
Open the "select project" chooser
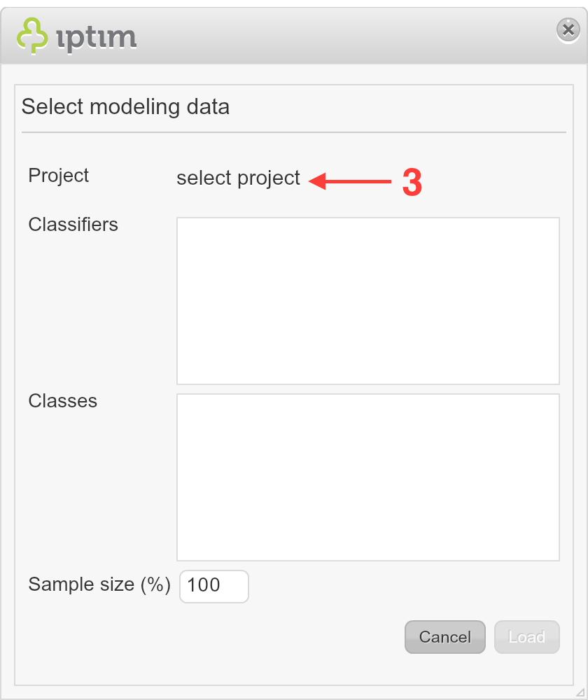click(238, 178)
